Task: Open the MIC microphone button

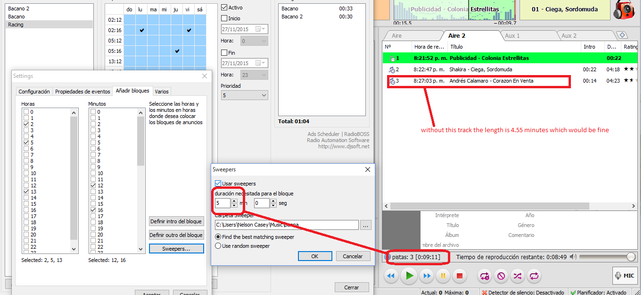Action: (x=625, y=276)
